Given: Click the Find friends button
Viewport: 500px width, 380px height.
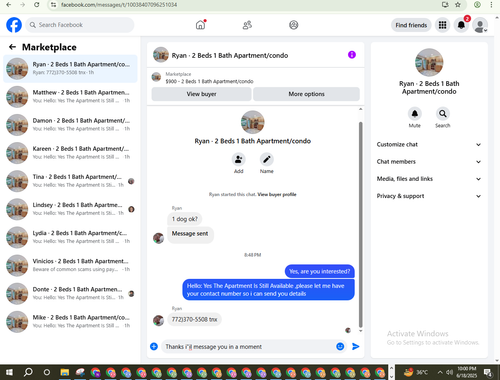Looking at the screenshot, I should coord(411,25).
